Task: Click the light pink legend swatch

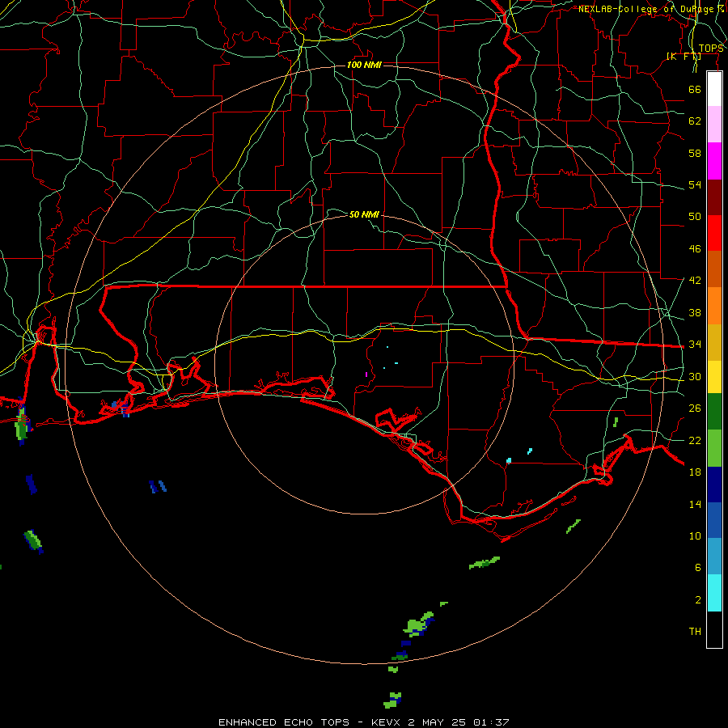Action: [714, 125]
